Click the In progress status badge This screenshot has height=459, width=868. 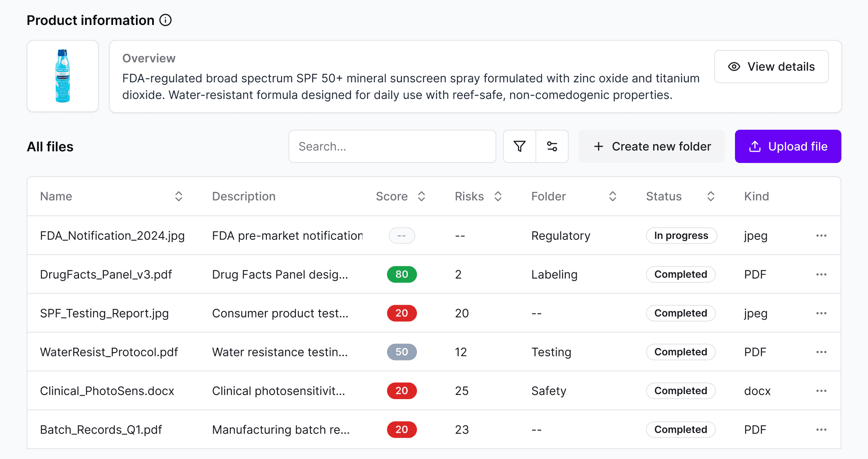tap(681, 235)
